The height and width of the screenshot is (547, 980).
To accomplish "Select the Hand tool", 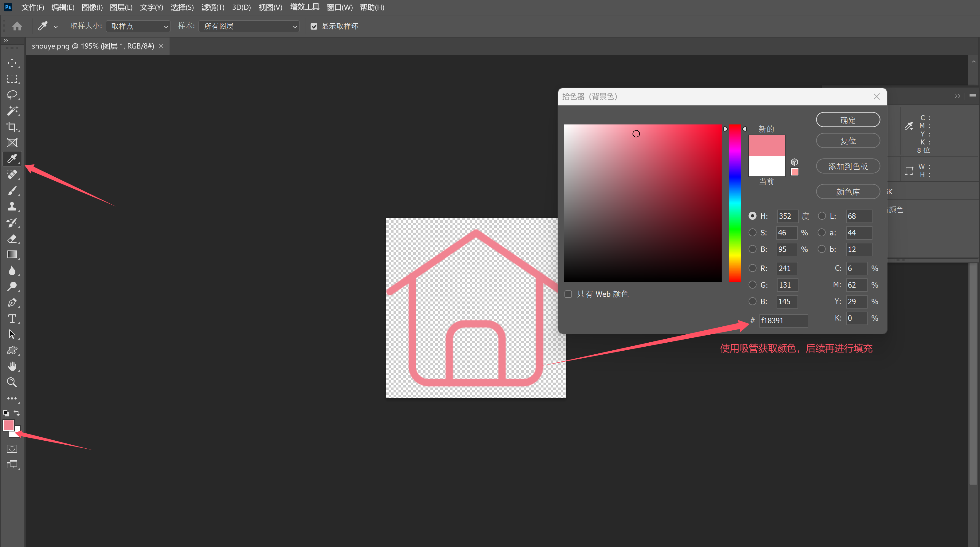I will coord(12,367).
